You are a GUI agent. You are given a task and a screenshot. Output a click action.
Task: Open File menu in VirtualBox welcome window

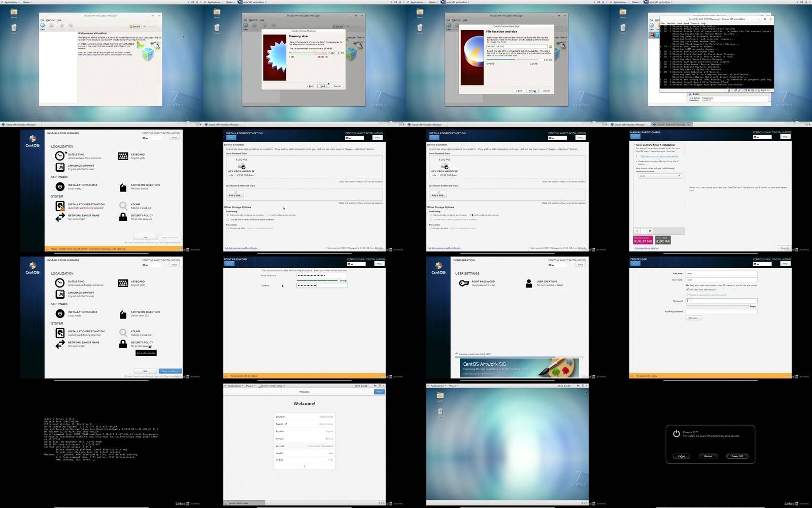(43, 20)
